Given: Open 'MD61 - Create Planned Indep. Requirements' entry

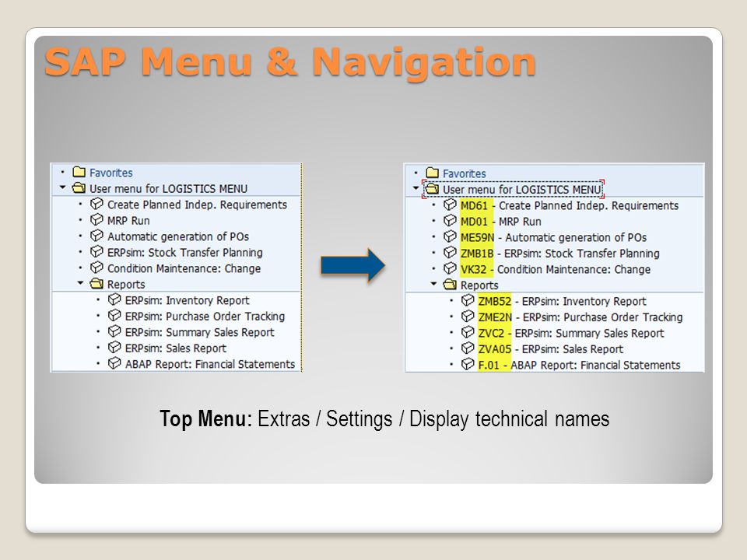Looking at the screenshot, I should coord(570,205).
